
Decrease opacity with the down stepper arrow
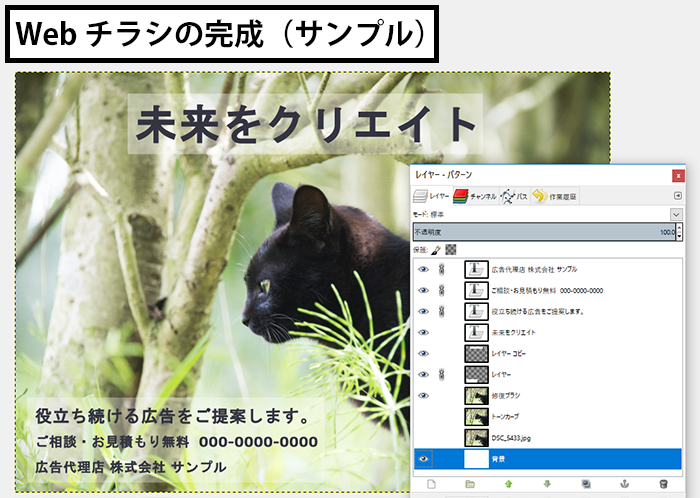[x=679, y=236]
